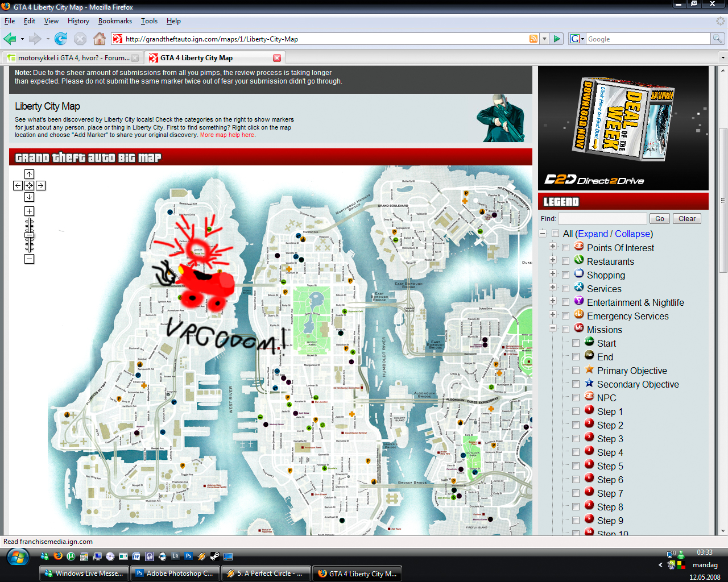Viewport: 728px width, 582px height.
Task: Check the Points Of Interest checkbox
Action: (565, 248)
